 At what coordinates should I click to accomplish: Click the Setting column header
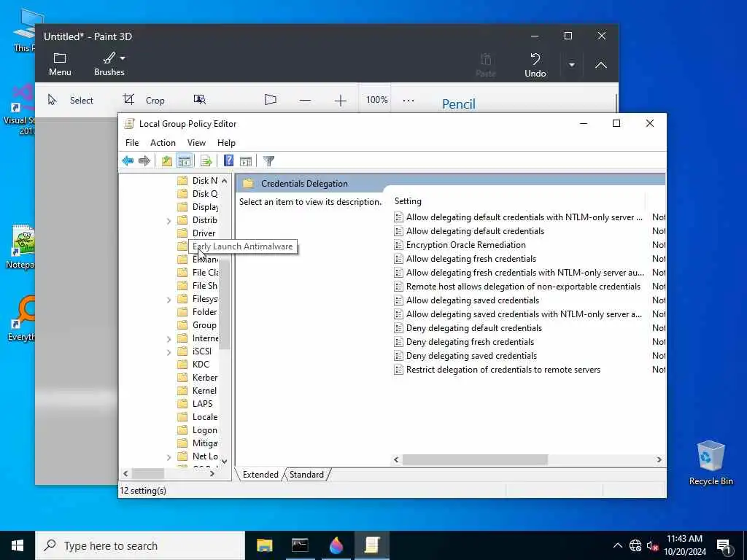click(519, 201)
